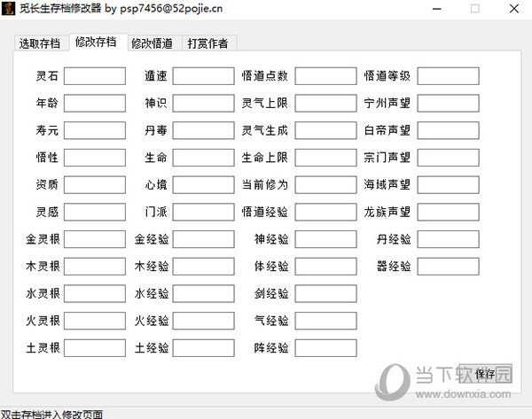The image size is (532, 419).
Task: Focus the 悟道经验 text field
Action: click(x=325, y=212)
